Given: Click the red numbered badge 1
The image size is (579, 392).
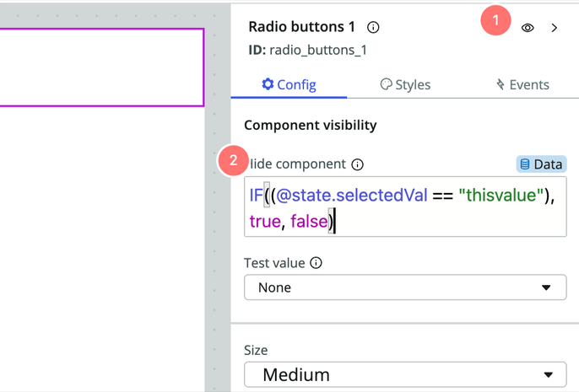Looking at the screenshot, I should [496, 20].
